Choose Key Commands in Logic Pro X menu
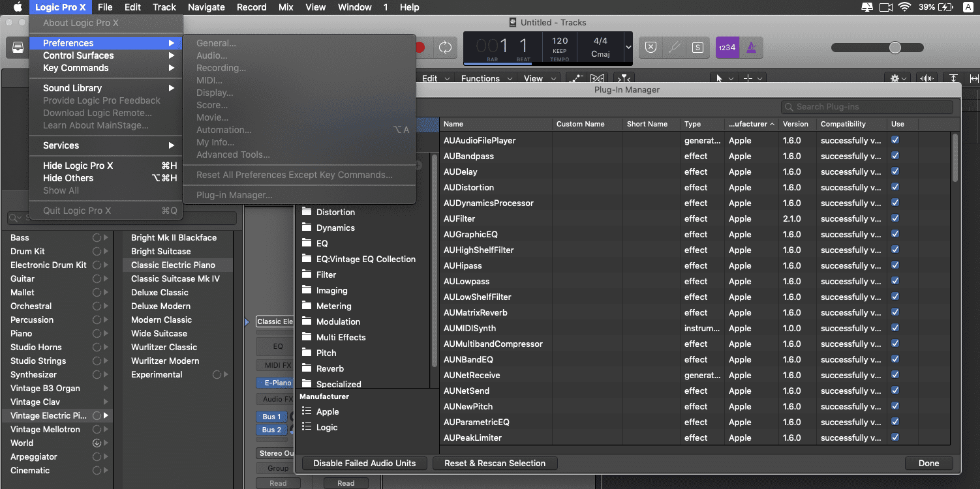Viewport: 980px width, 489px height. 106,68
